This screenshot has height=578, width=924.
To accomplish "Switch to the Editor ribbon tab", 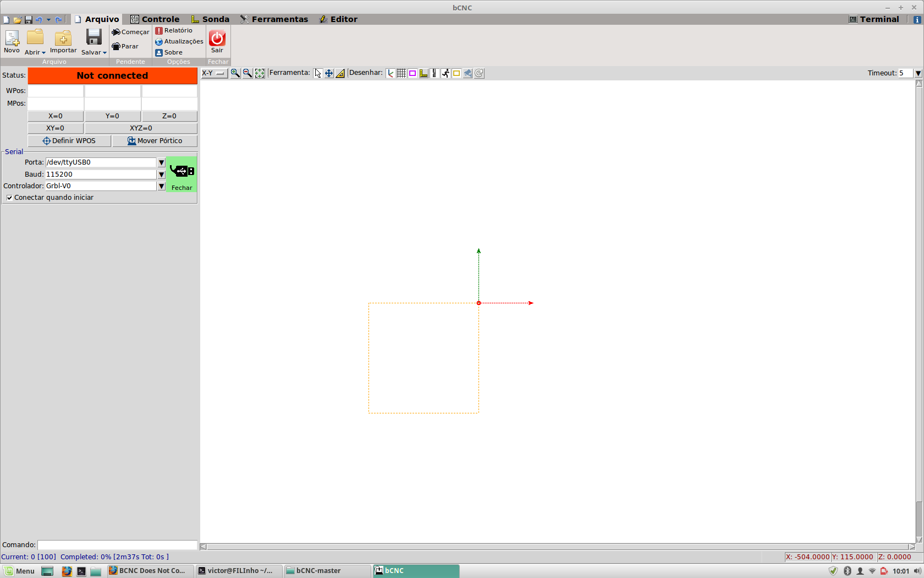I will coord(338,19).
